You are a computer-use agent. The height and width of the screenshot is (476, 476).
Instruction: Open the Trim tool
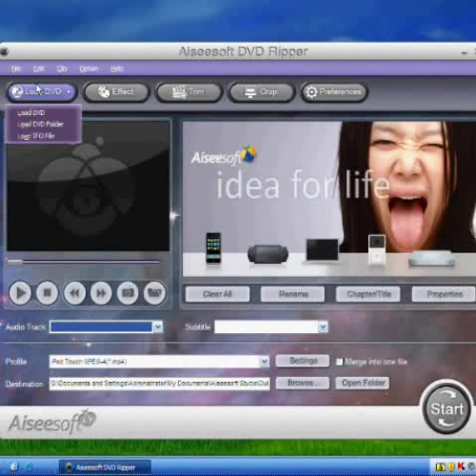click(x=189, y=92)
